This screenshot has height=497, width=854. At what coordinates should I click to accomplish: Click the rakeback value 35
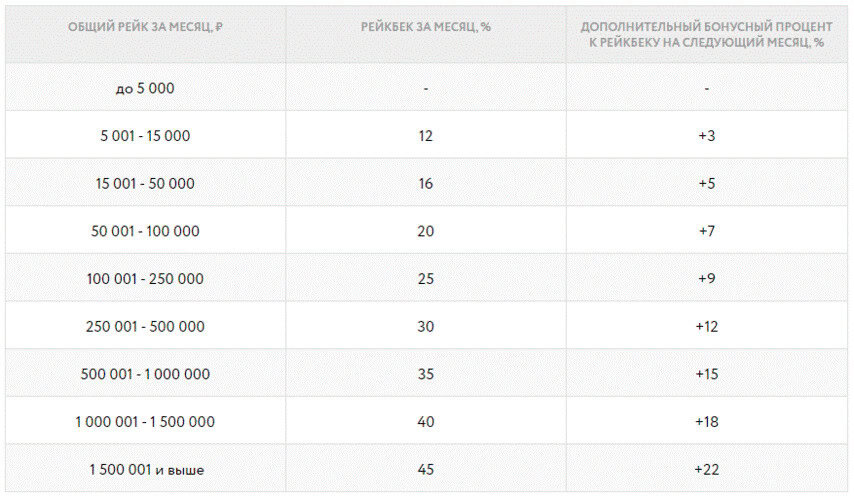coord(425,374)
